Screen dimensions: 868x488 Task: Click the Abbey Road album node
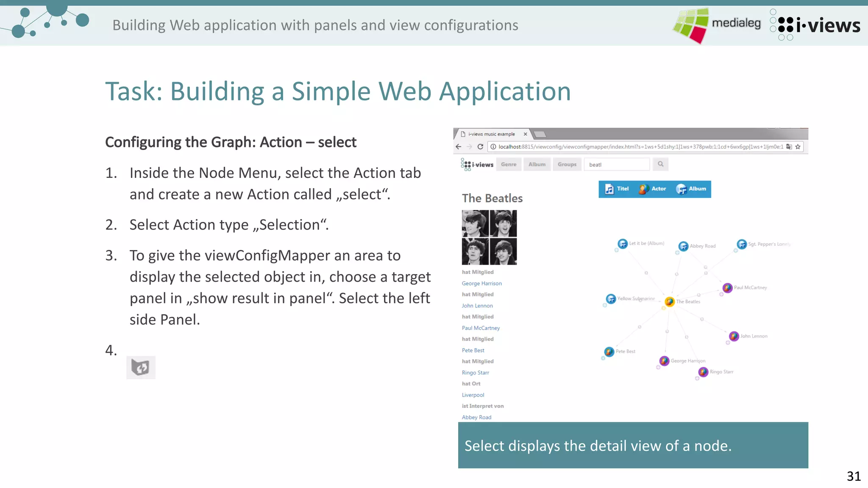[x=683, y=246]
